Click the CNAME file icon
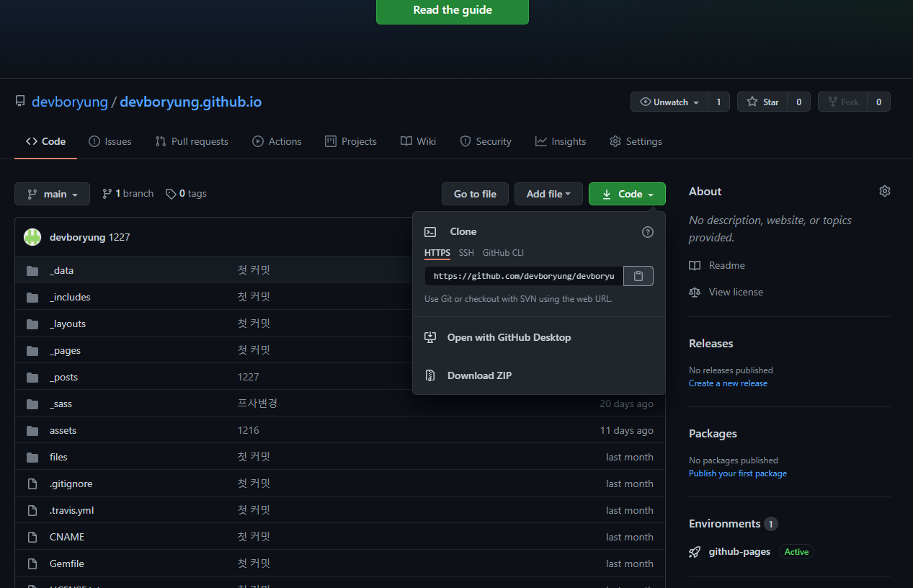Viewport: 913px width, 588px height. pos(32,538)
